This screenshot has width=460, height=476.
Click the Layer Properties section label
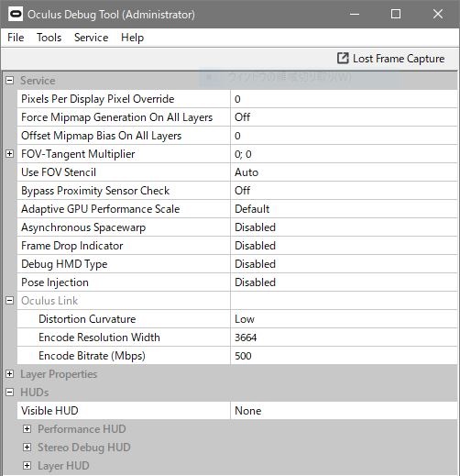click(x=59, y=374)
